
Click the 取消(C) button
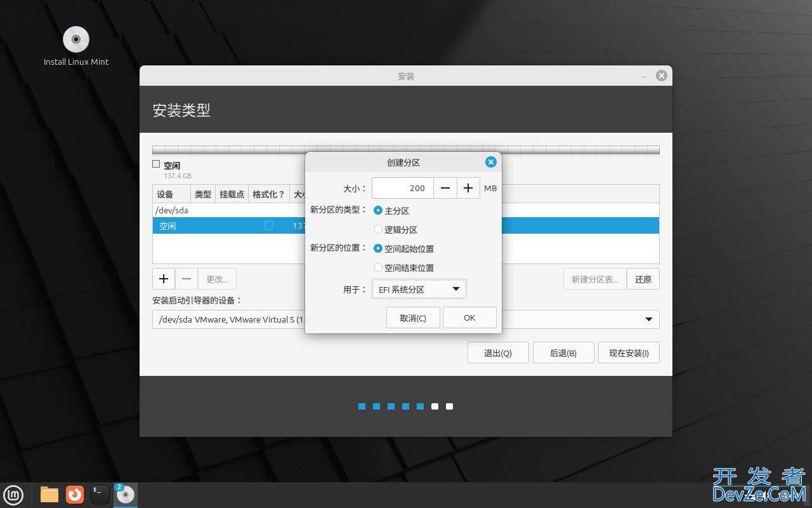coord(413,318)
